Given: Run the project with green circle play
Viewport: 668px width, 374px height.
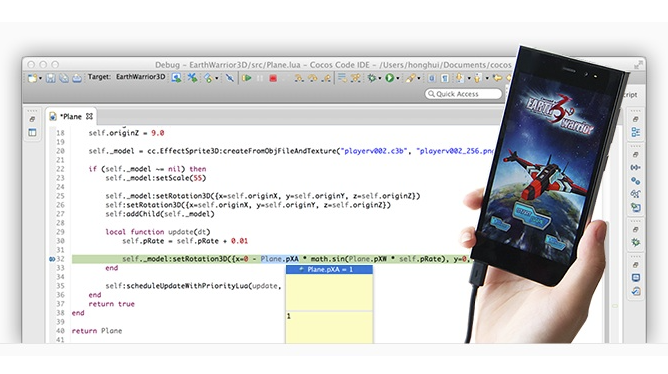Looking at the screenshot, I should 389,78.
